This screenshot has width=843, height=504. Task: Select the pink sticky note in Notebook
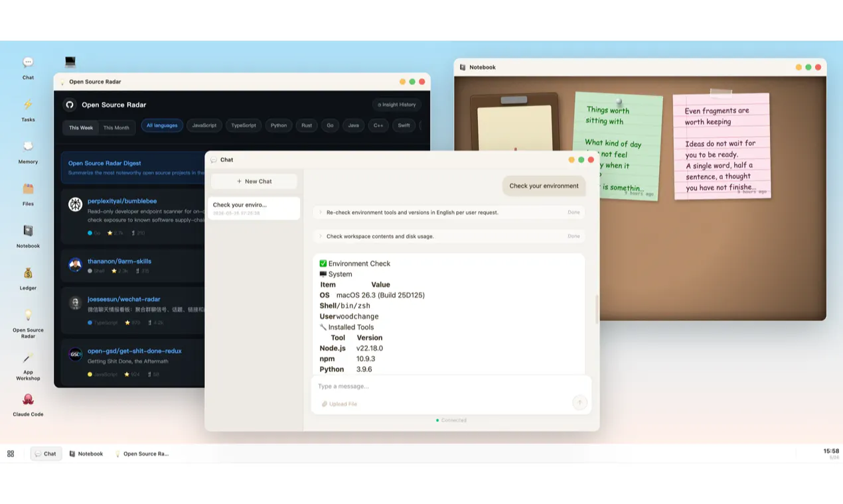point(722,145)
